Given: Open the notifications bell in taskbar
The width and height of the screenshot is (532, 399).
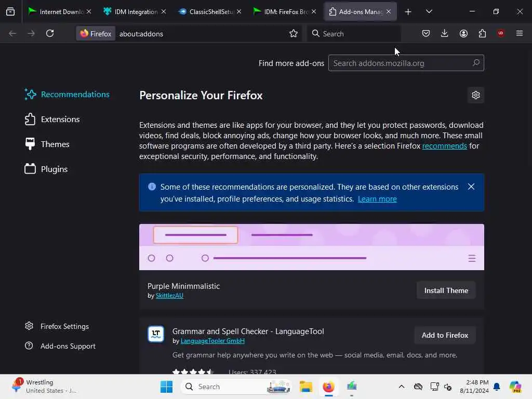Looking at the screenshot, I should [x=497, y=387].
